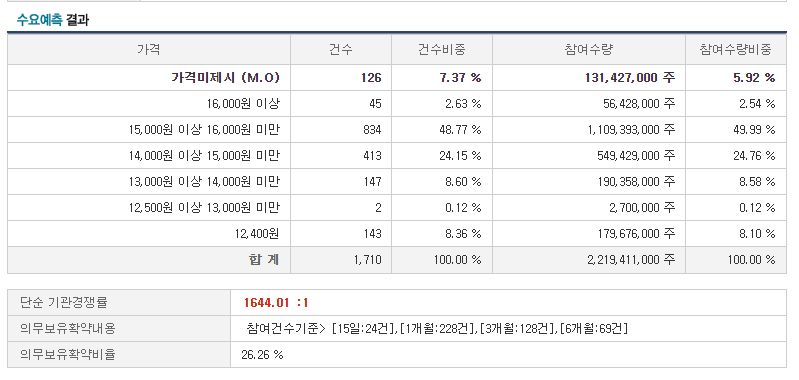
Task: Click the 단순 기관경쟁률 label
Action: pos(64,303)
